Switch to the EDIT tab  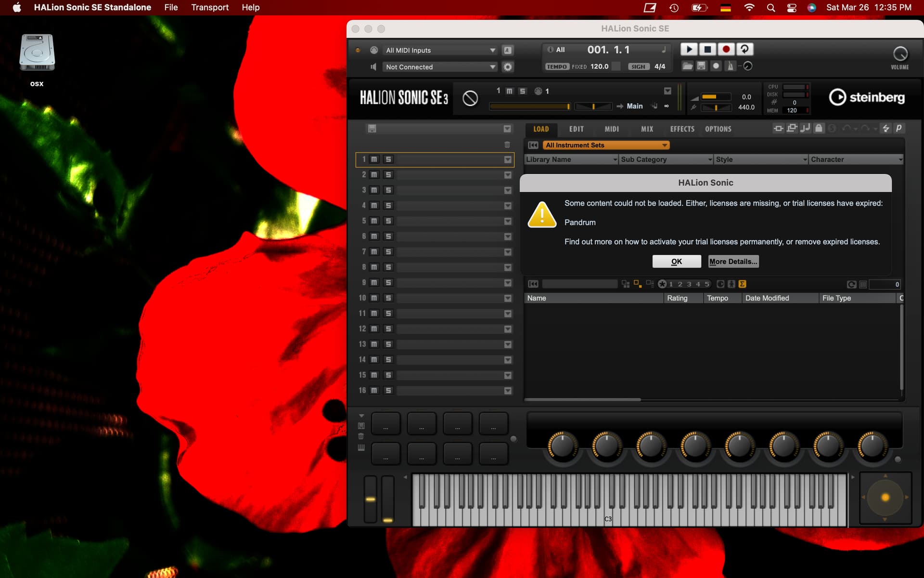(x=577, y=129)
